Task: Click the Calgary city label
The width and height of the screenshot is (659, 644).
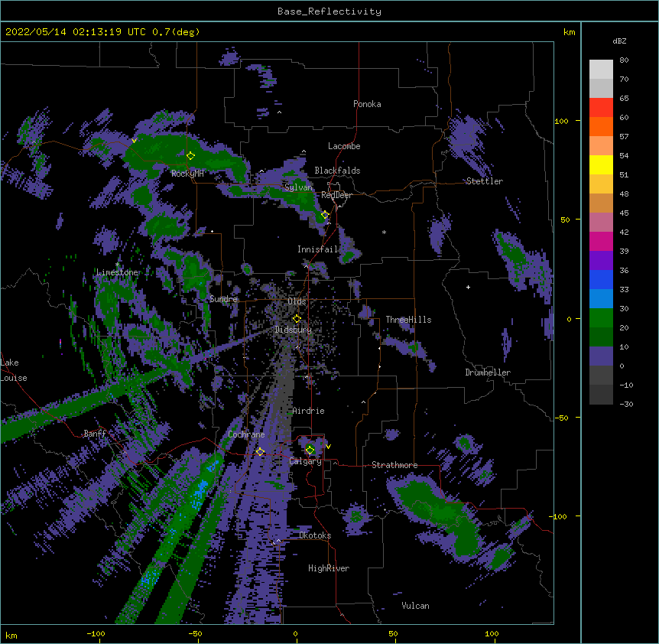Action: (305, 461)
